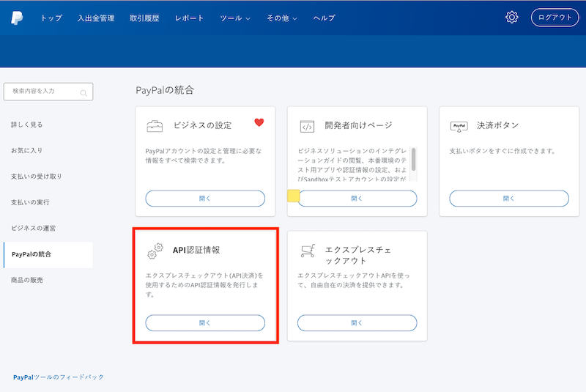The height and width of the screenshot is (392, 586).
Task: Click 開く on the エクスプレスチェックアウト card
Action: point(357,323)
